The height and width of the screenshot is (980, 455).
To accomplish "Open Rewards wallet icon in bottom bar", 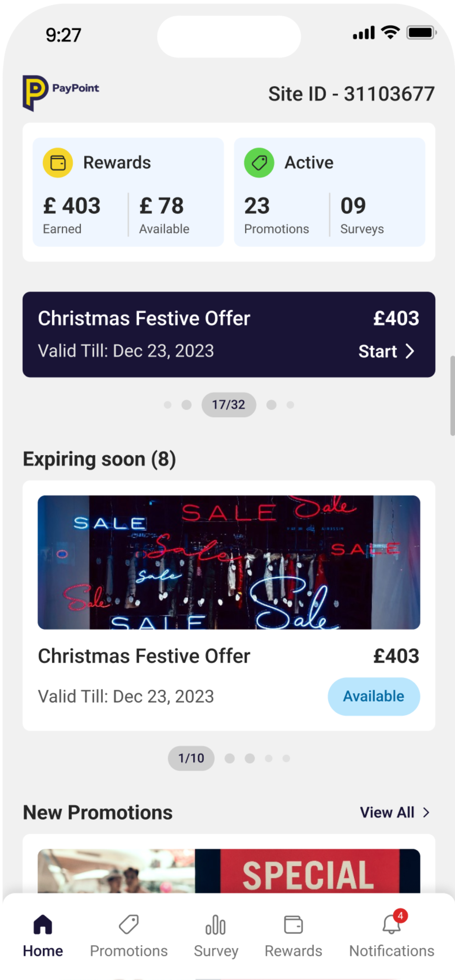I will [293, 925].
